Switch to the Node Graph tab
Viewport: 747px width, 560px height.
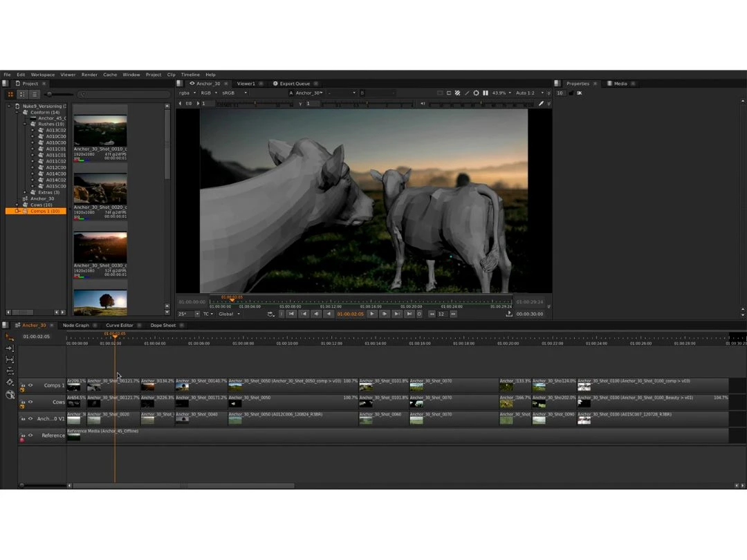[x=75, y=325]
